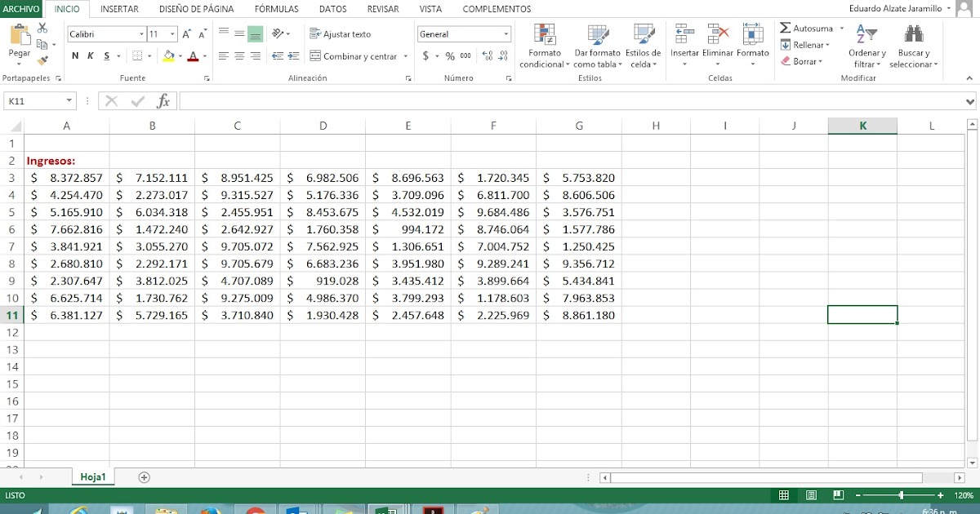This screenshot has width=980, height=514.
Task: Select the Hoja1 sheet tab
Action: point(92,476)
